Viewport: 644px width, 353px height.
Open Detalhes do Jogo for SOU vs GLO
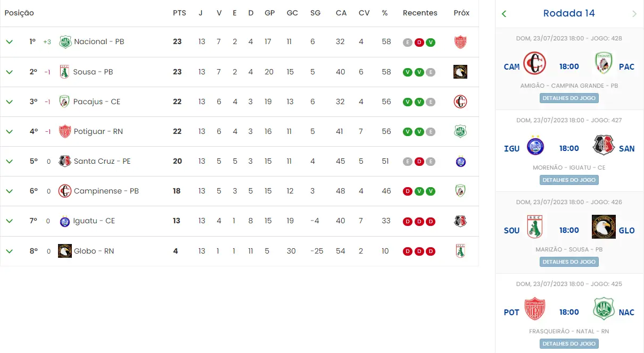tap(569, 262)
